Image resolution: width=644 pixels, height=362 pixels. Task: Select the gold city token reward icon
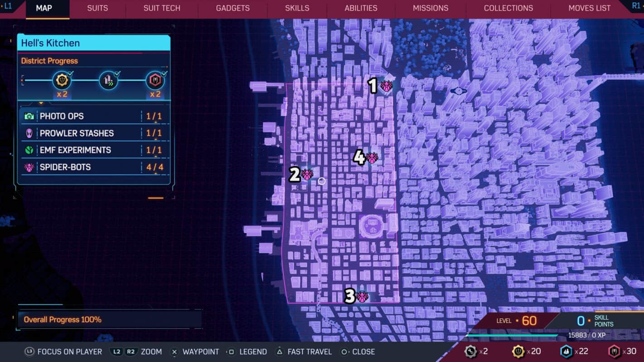(x=62, y=81)
